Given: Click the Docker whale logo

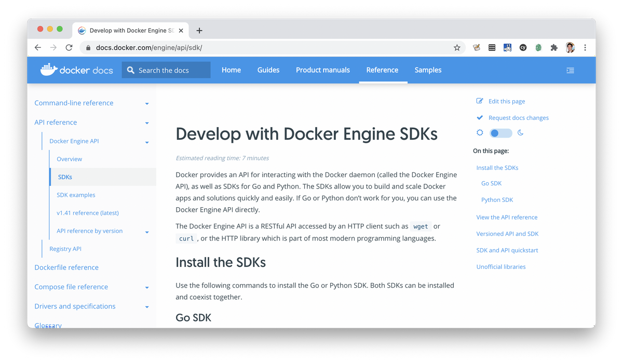Looking at the screenshot, I should pos(49,70).
